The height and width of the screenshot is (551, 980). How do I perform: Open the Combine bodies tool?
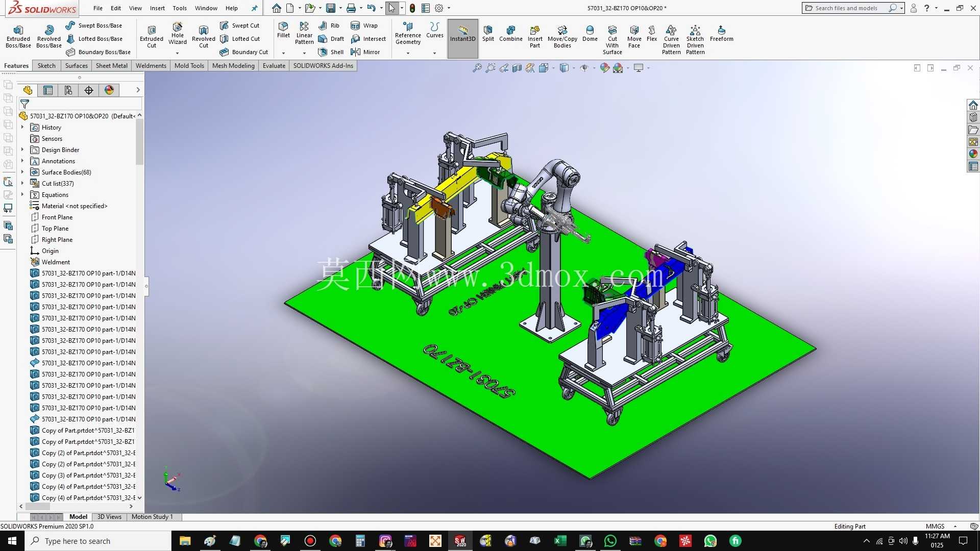511,34
